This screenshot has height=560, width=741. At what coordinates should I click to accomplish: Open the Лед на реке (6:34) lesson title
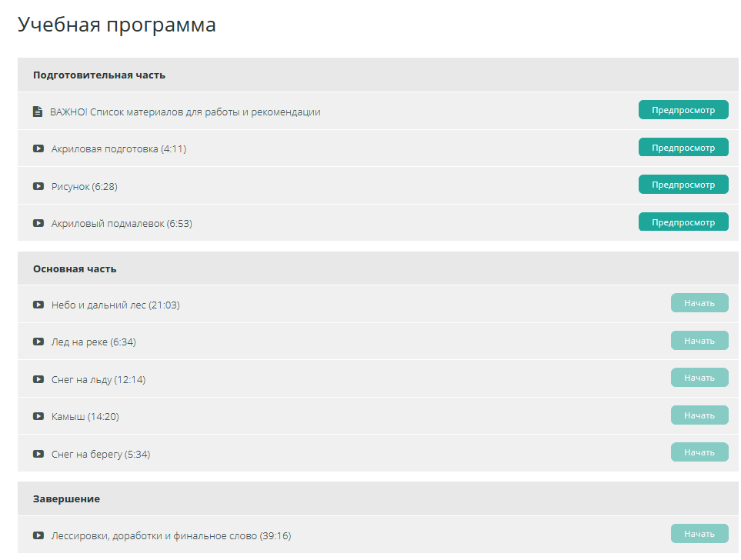[x=93, y=342]
